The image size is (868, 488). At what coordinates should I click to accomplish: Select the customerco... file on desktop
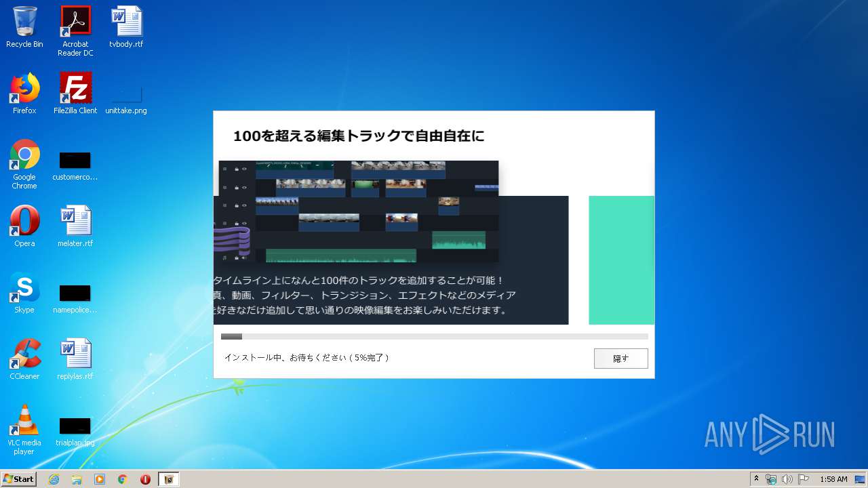click(x=75, y=166)
